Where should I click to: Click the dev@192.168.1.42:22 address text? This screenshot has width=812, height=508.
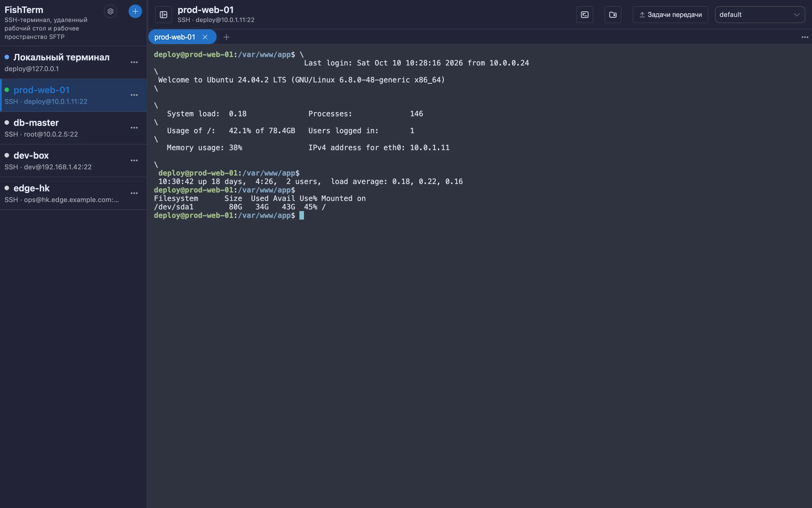point(58,167)
